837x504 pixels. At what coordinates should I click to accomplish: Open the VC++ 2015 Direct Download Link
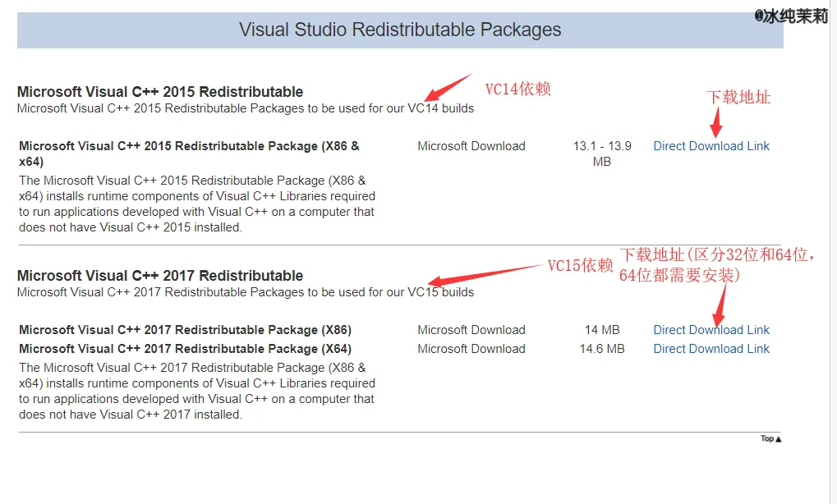pyautogui.click(x=711, y=146)
